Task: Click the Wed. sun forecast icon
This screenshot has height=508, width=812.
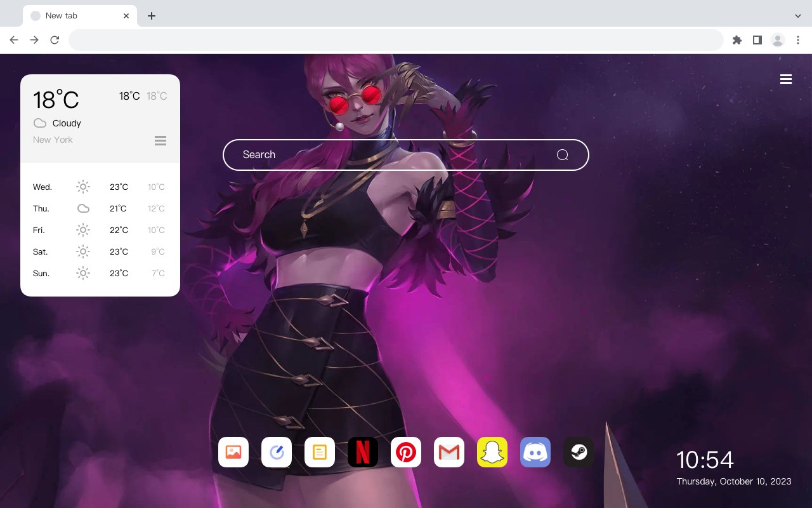Action: (x=83, y=187)
